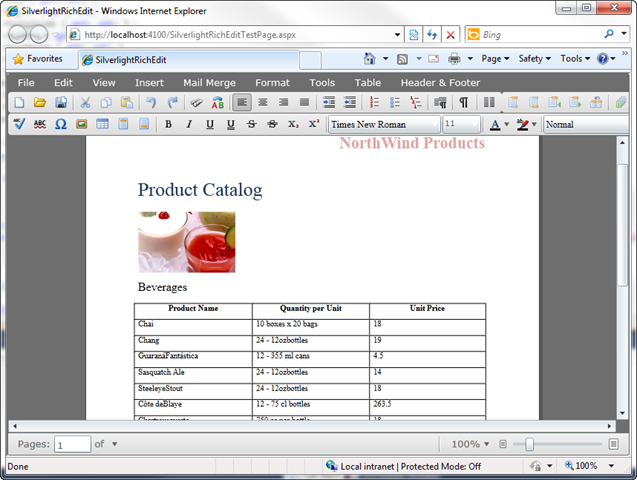The width and height of the screenshot is (637, 480).
Task: Run spelling check ABC checkmark icon
Action: (19, 124)
